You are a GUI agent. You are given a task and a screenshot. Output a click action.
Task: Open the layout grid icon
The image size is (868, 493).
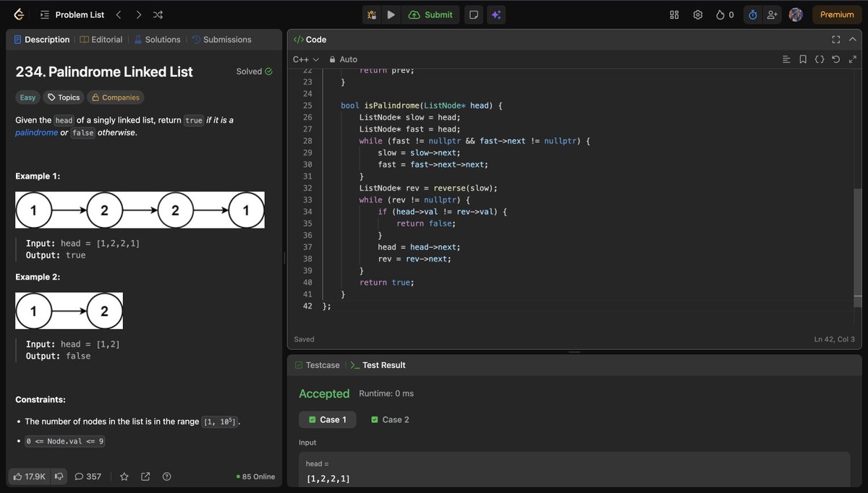(674, 14)
